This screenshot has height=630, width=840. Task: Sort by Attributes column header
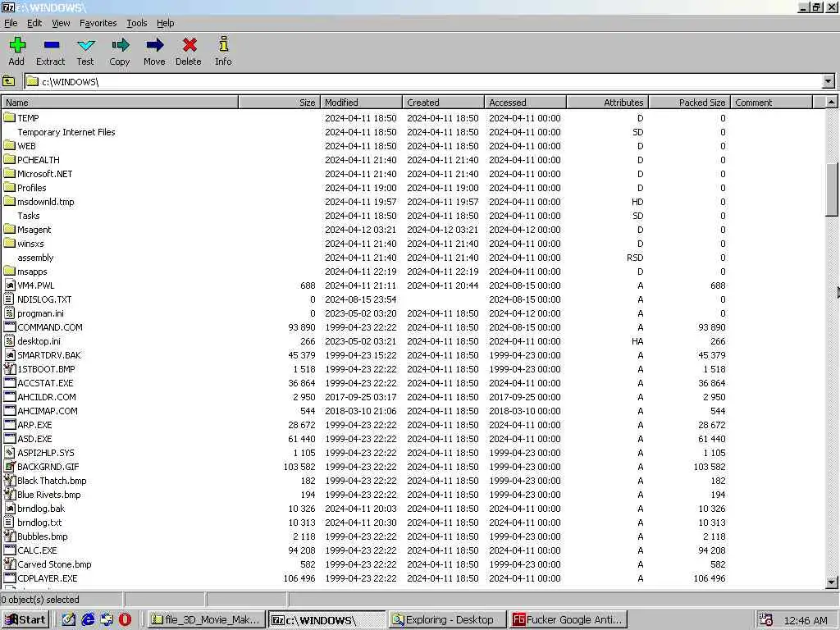click(608, 103)
